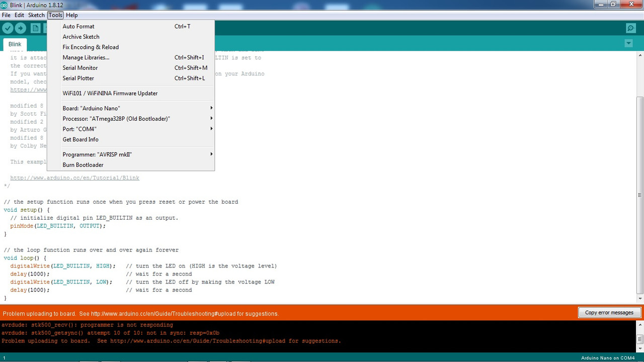This screenshot has height=362, width=644.
Task: Open the Help menu
Action: [x=71, y=15]
